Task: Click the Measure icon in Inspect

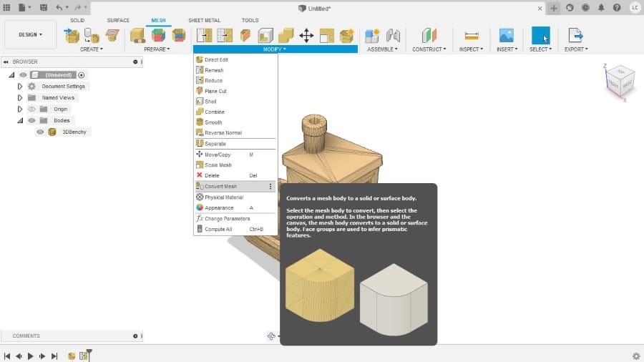Action: coord(472,35)
